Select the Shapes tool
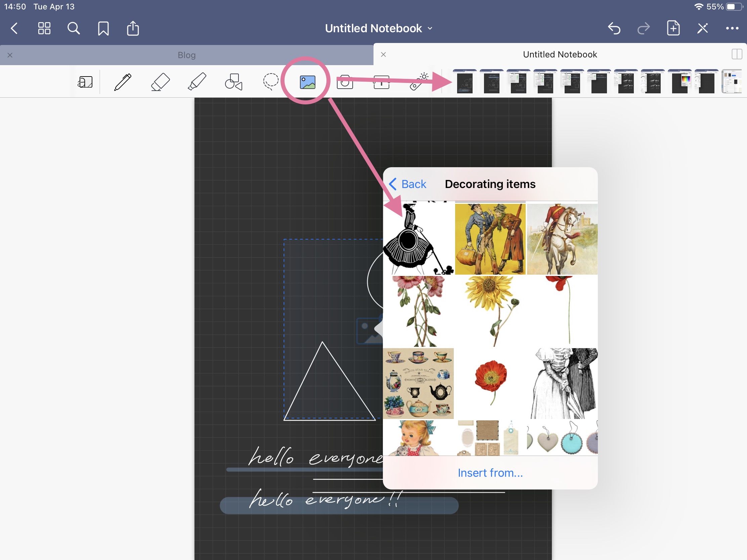Viewport: 747px width, 560px height. point(234,82)
